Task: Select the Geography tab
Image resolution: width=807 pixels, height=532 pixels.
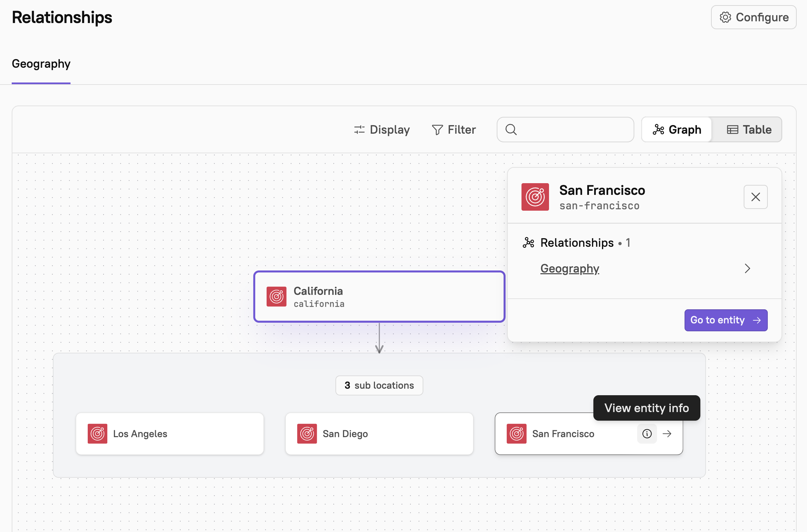Action: point(41,64)
